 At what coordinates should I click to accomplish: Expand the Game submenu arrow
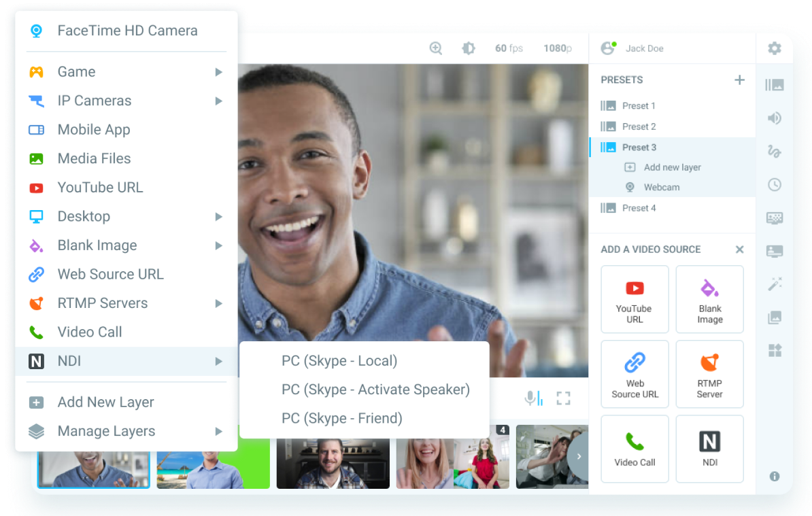(218, 72)
